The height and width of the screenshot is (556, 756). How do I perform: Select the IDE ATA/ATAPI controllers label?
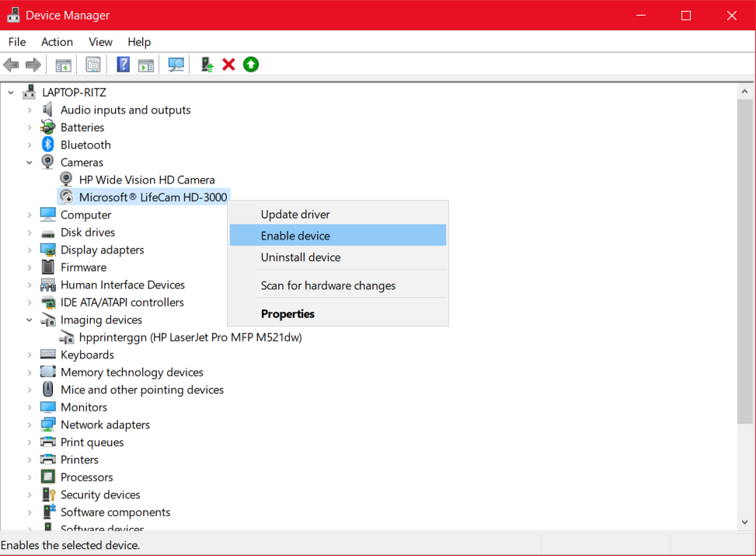point(122,302)
